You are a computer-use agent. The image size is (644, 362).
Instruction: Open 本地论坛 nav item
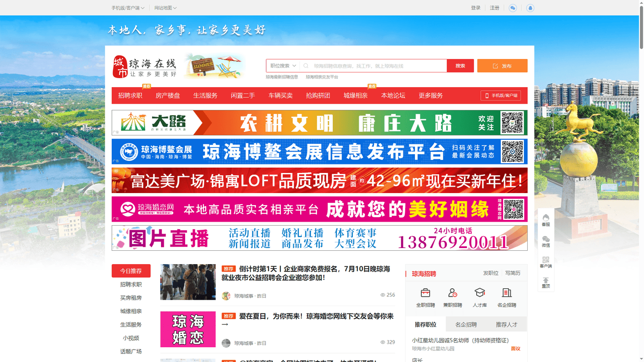(x=393, y=96)
